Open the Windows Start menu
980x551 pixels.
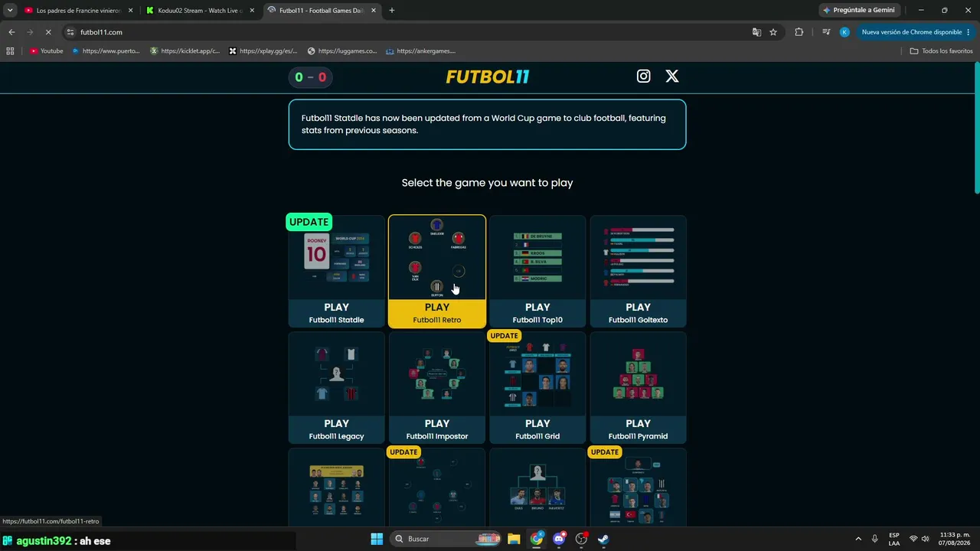(x=377, y=539)
